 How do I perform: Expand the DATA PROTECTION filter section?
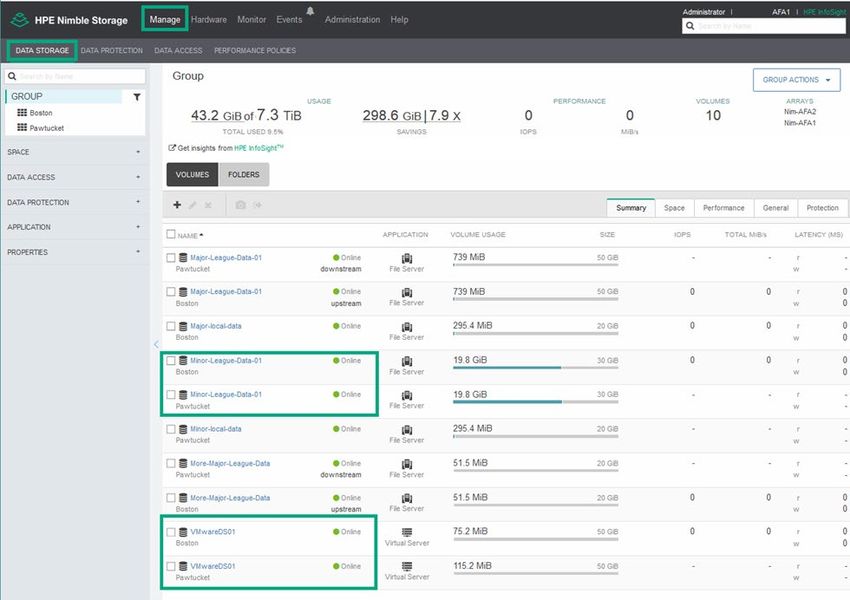[74, 202]
